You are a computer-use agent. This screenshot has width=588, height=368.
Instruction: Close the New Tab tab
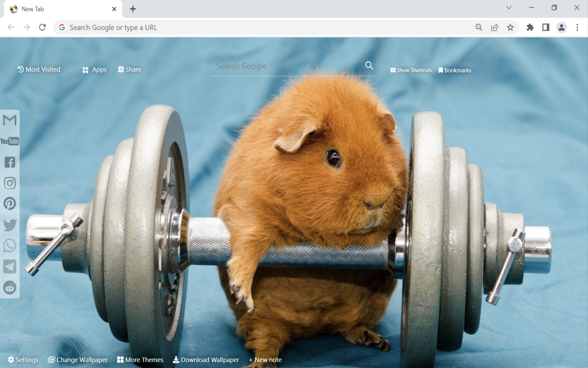click(x=114, y=9)
